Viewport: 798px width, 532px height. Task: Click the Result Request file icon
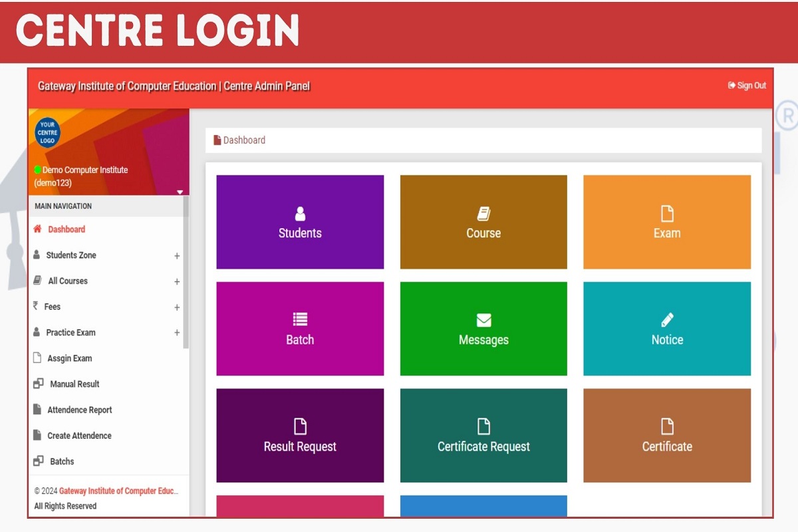(x=300, y=426)
